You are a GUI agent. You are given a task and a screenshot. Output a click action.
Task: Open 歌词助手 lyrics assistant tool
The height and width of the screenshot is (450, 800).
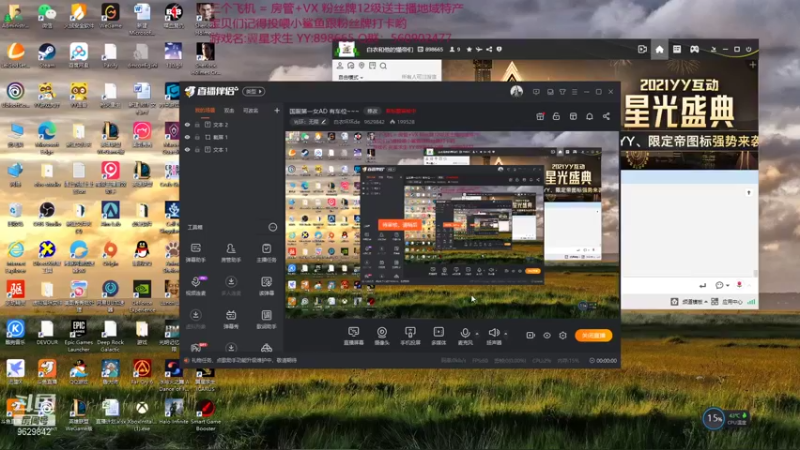pos(266,319)
